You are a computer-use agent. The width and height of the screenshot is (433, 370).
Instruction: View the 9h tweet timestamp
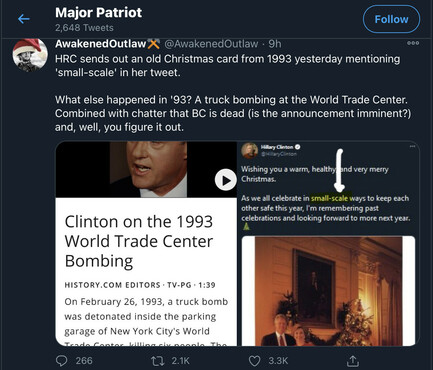(x=275, y=44)
